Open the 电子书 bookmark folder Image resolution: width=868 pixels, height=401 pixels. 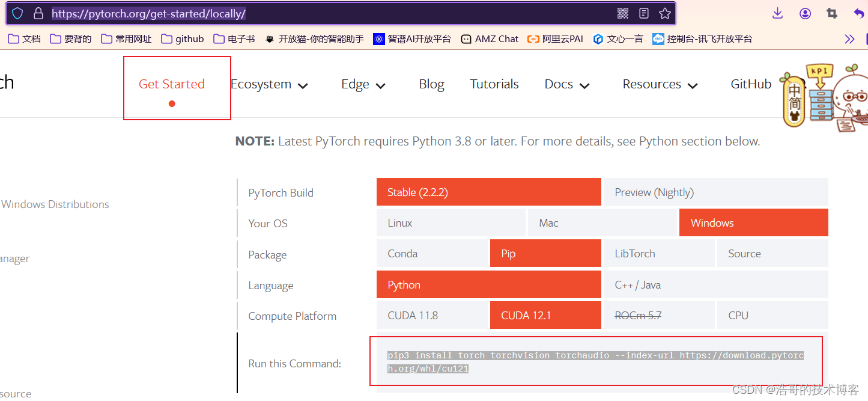[x=234, y=39]
